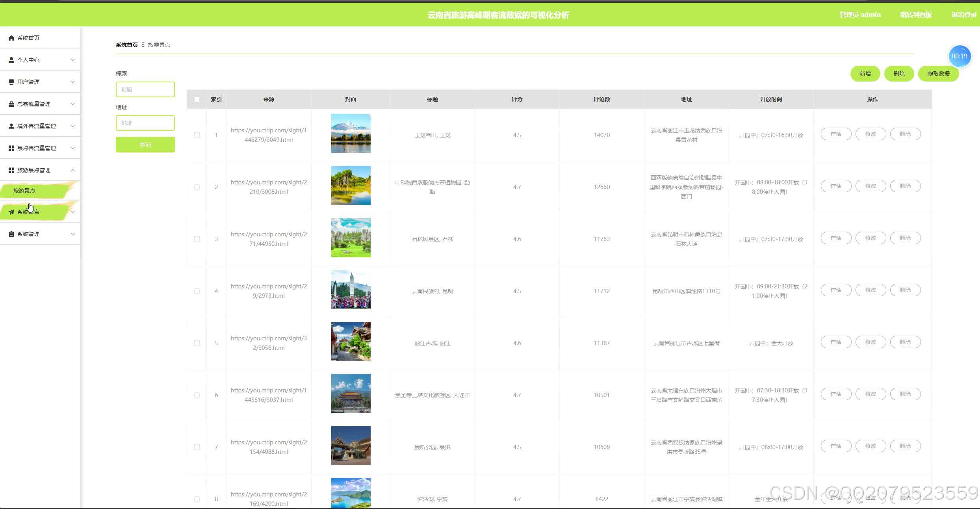Click ctrip source URL sight/2/3008 in row 2
The width and height of the screenshot is (980, 509).
tap(269, 187)
